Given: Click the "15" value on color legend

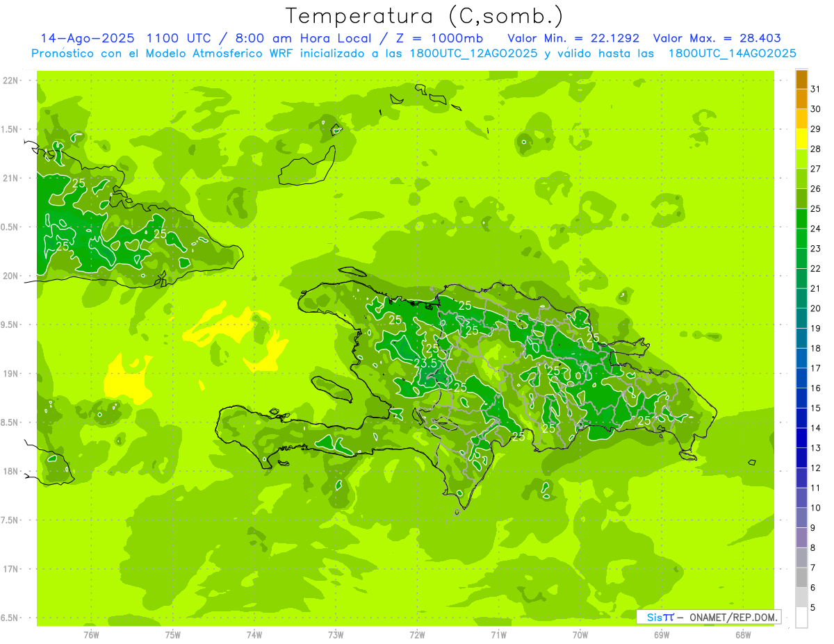Looking at the screenshot, I should (816, 408).
